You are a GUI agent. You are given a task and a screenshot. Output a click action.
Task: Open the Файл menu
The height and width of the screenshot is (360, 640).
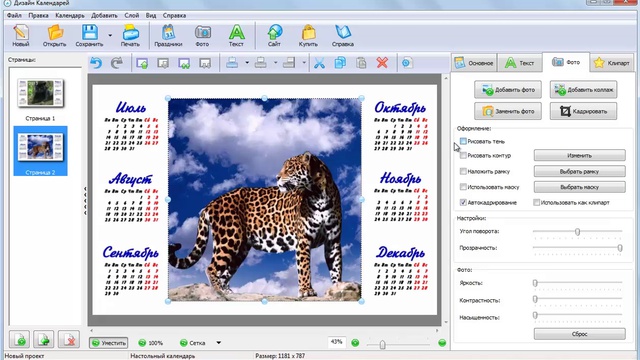(x=14, y=16)
